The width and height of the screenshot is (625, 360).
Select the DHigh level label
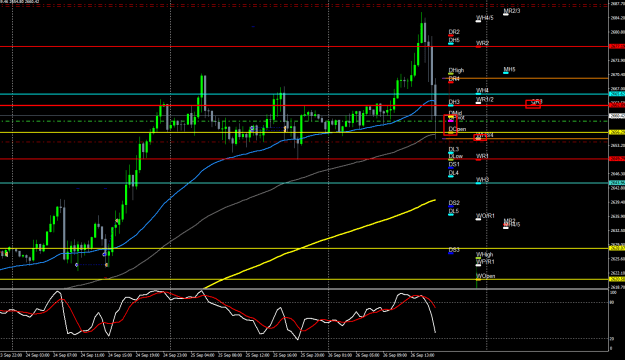[x=456, y=71]
